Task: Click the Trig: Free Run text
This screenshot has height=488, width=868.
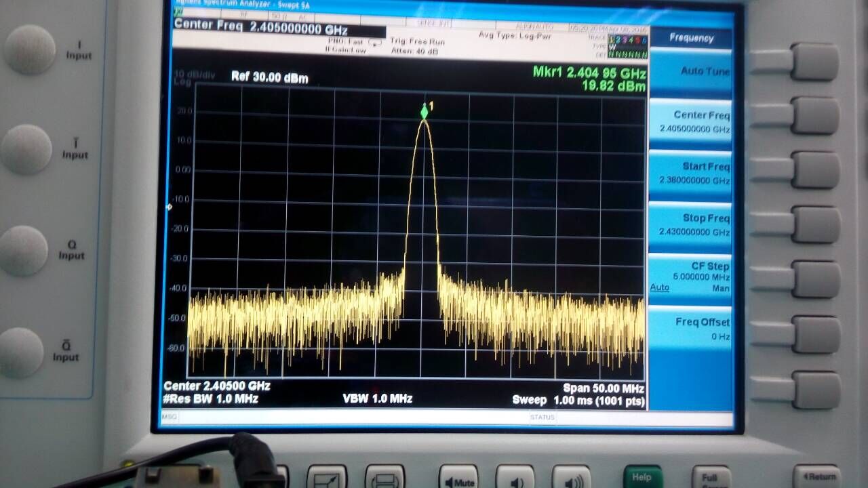Action: 418,41
